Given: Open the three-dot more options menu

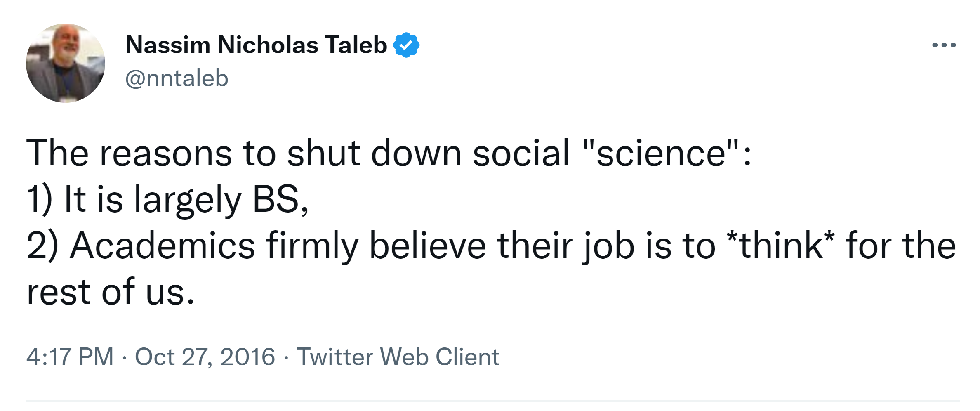Looking at the screenshot, I should pos(944,45).
